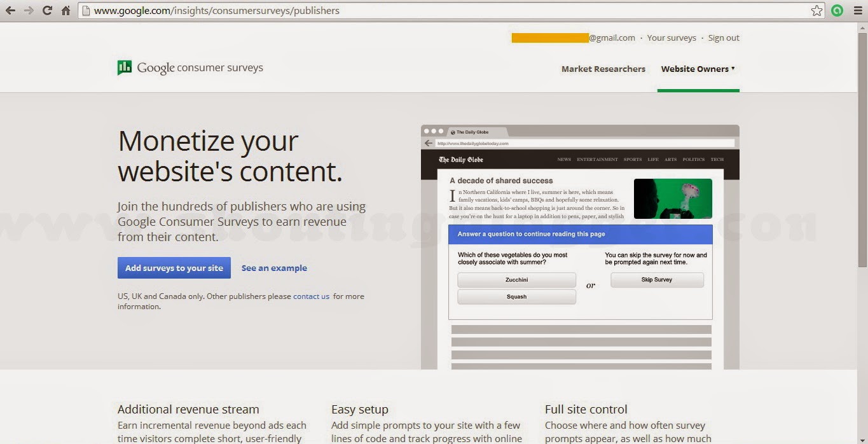The height and width of the screenshot is (444, 868).
Task: Click the Google consumer surveys logo icon
Action: coord(125,67)
